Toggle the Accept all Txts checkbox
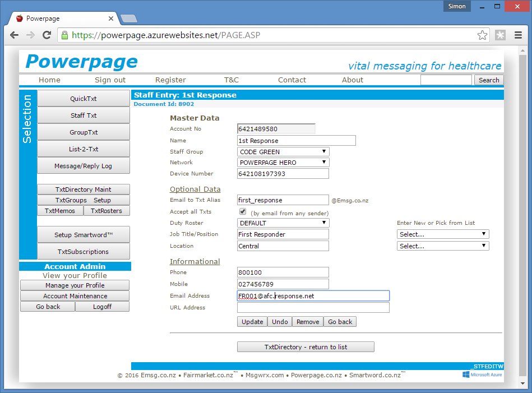 (243, 212)
